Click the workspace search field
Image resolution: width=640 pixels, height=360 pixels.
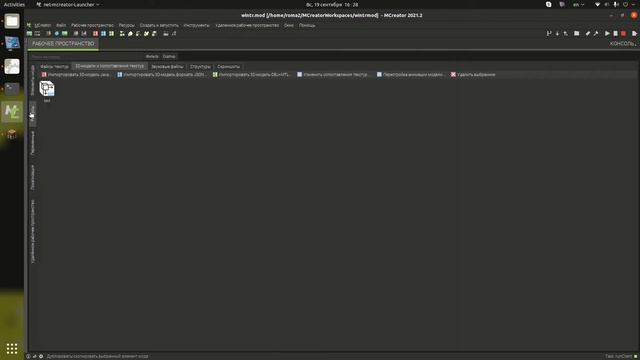tap(87, 57)
